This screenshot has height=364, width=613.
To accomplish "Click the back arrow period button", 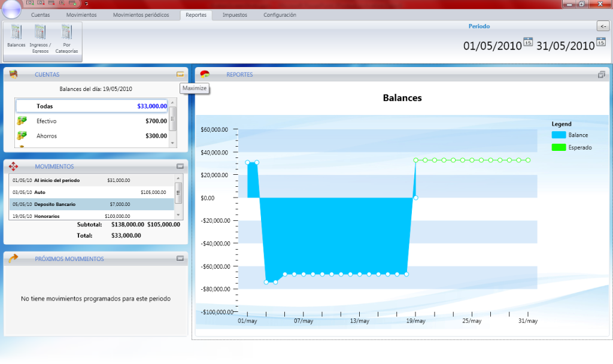I will point(603,26).
